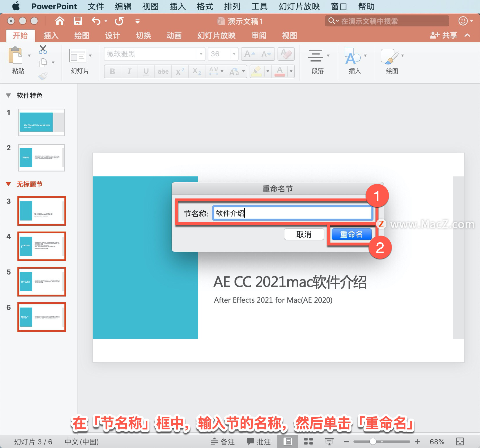Click the Decrease Font Size icon
Image resolution: width=480 pixels, height=448 pixels.
[266, 54]
